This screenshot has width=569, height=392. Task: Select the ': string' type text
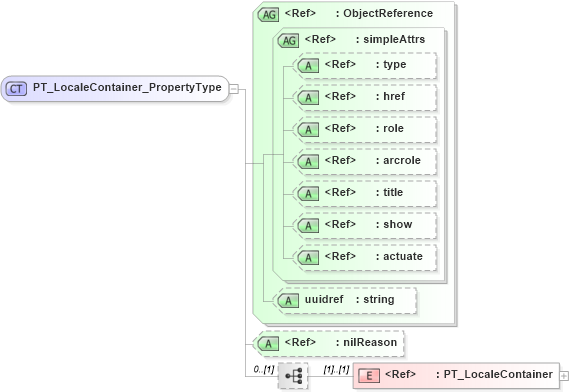[375, 299]
